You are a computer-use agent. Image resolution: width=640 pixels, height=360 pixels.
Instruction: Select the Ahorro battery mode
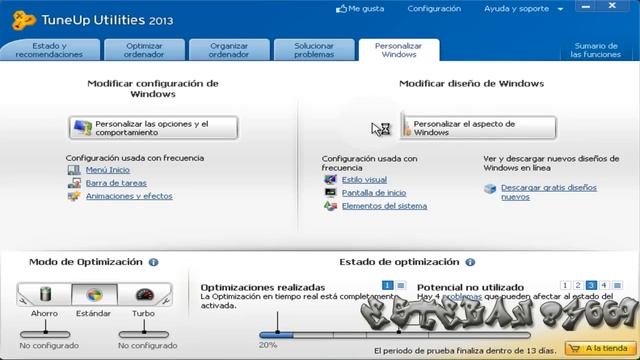[46, 294]
